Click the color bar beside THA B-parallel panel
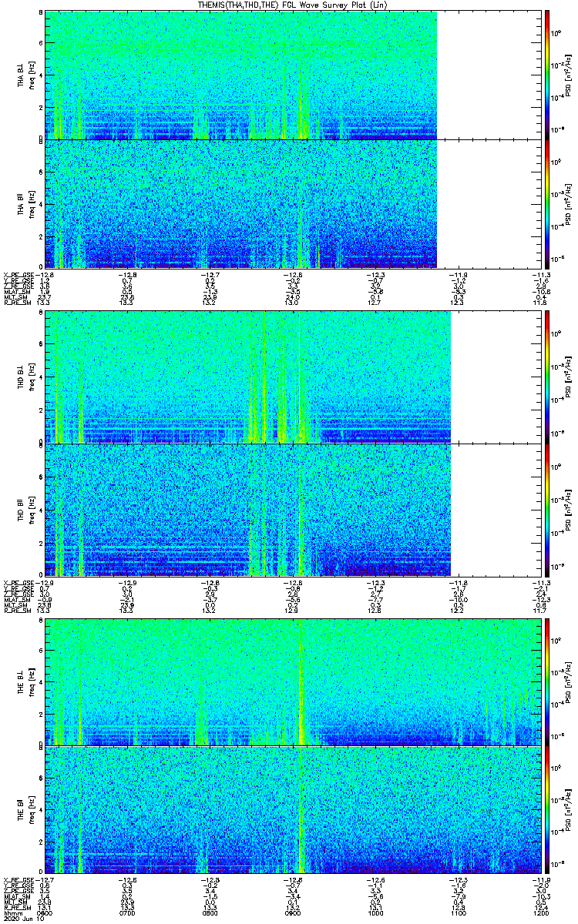 coord(546,204)
